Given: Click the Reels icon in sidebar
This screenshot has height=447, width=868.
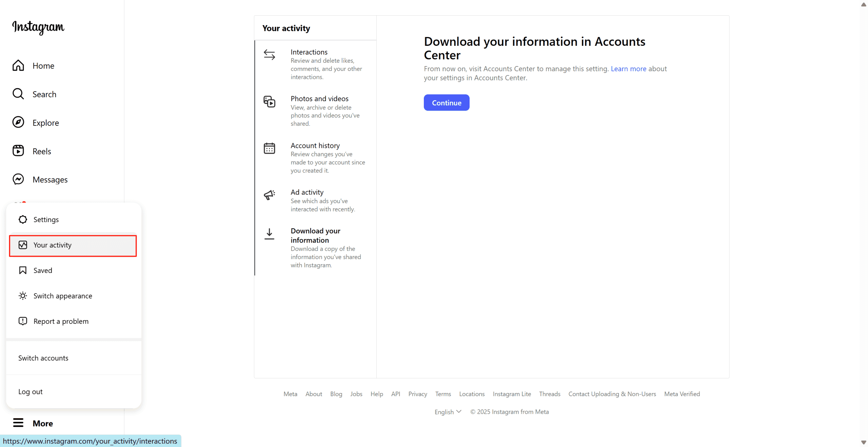Looking at the screenshot, I should click(18, 151).
